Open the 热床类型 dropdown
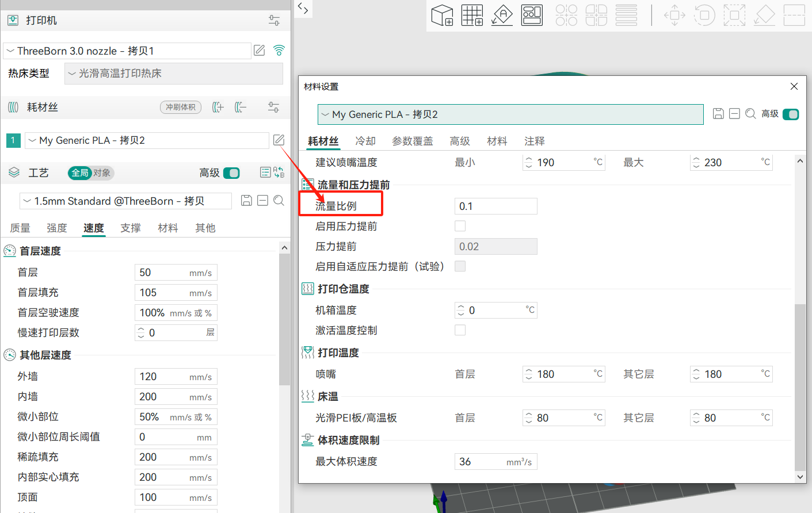Image resolution: width=812 pixels, height=513 pixels. [173, 74]
